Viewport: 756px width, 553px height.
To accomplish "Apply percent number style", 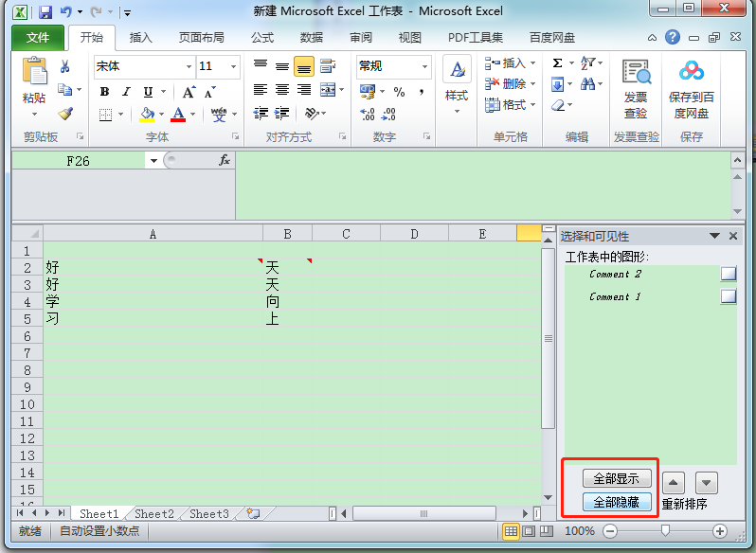I will click(x=399, y=92).
